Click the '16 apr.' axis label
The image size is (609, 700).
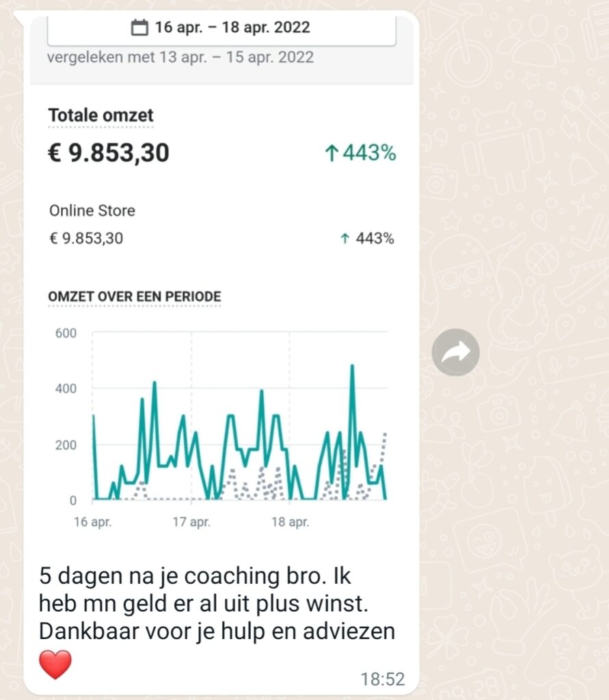coord(92,522)
